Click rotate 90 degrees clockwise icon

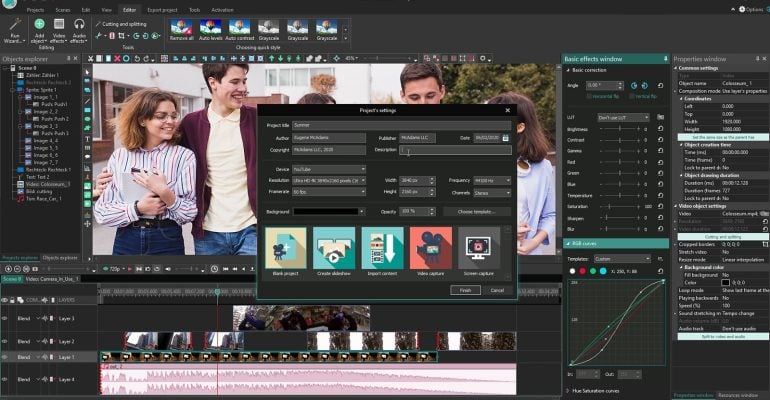[634, 85]
